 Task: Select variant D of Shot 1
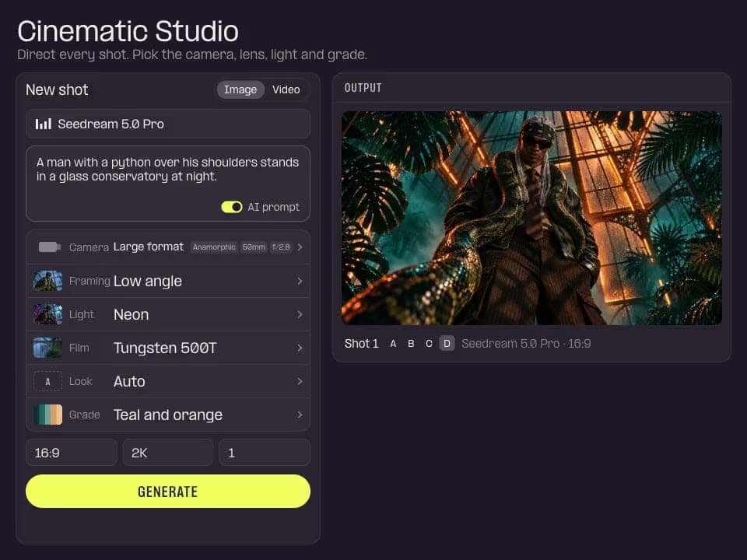coord(447,343)
